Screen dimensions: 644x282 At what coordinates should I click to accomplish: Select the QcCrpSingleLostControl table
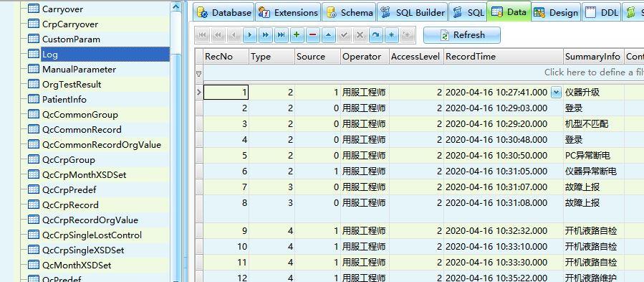click(92, 235)
